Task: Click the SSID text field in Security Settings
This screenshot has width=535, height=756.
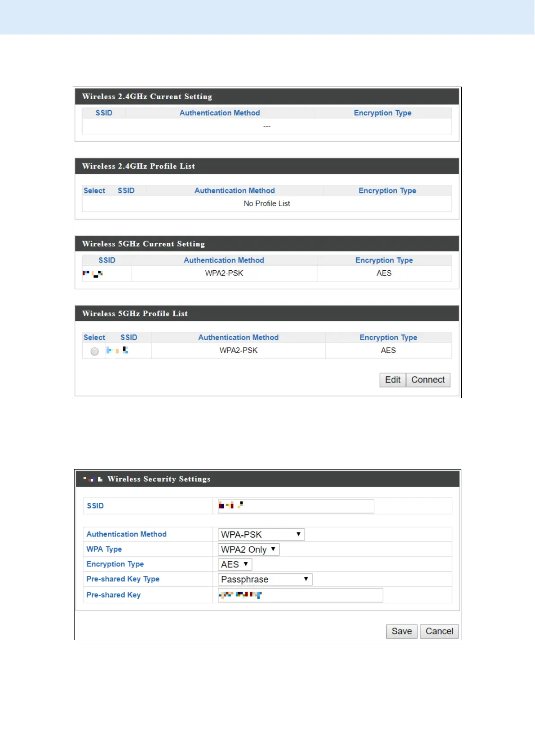Action: pyautogui.click(x=296, y=506)
